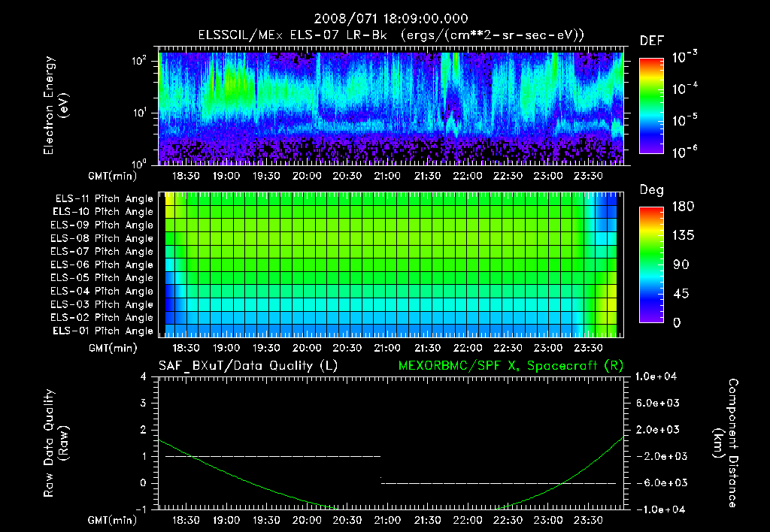Viewport: 770px width, 532px height.
Task: Select the ELS-01 Pitch Angle label
Action: tap(103, 331)
